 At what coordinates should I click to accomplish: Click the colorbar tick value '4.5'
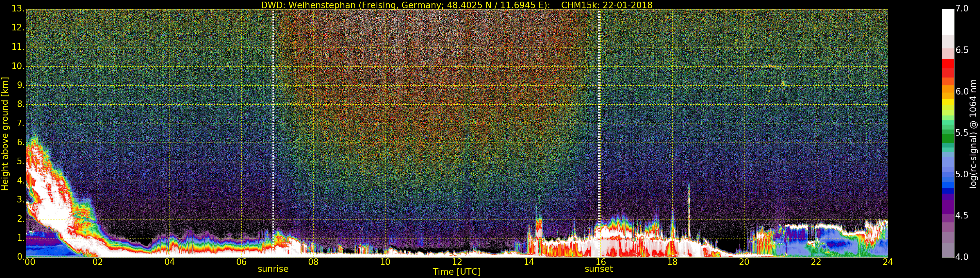(x=962, y=216)
